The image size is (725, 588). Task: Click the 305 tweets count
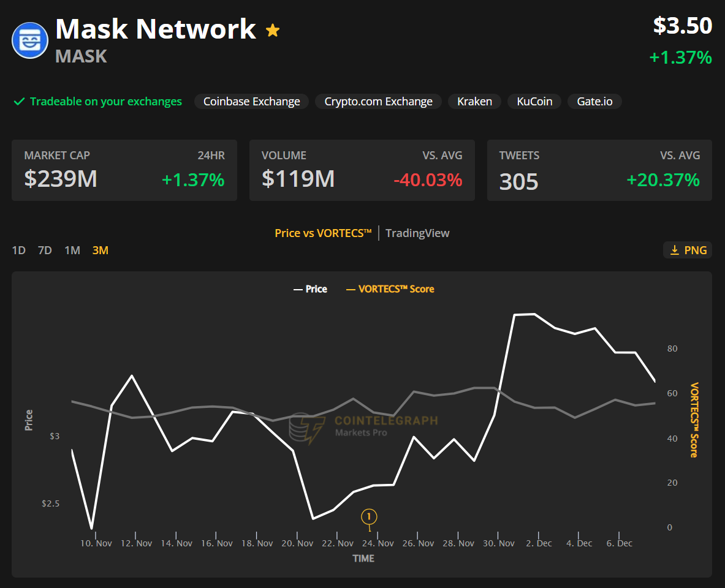(x=519, y=182)
